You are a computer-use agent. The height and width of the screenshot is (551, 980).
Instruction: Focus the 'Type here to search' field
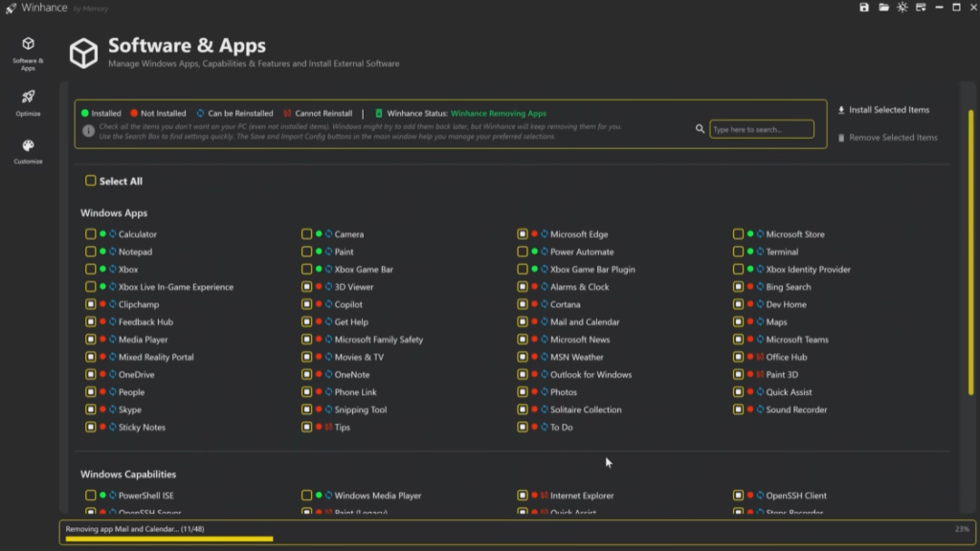762,129
